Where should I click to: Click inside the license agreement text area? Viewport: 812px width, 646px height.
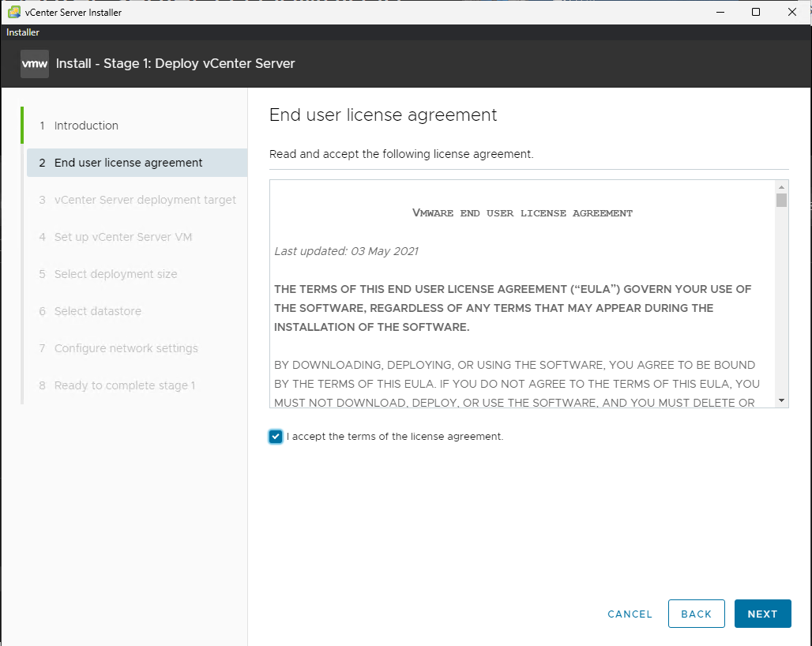[521, 316]
